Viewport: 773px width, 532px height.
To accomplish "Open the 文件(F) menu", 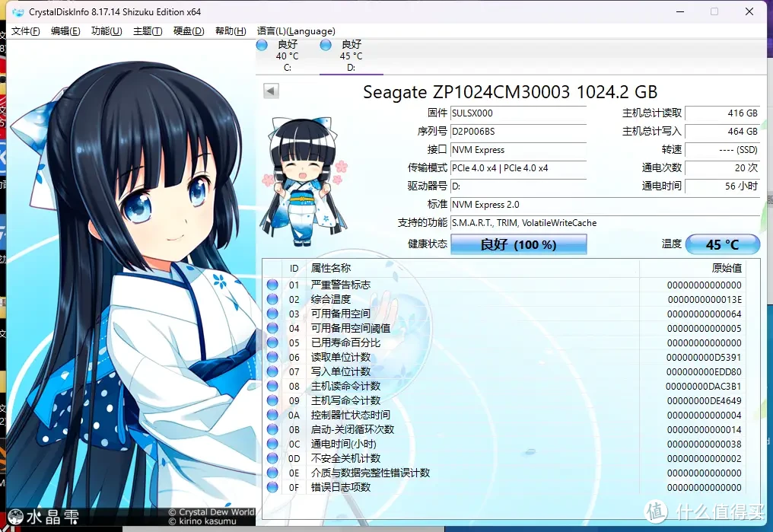I will [x=25, y=31].
